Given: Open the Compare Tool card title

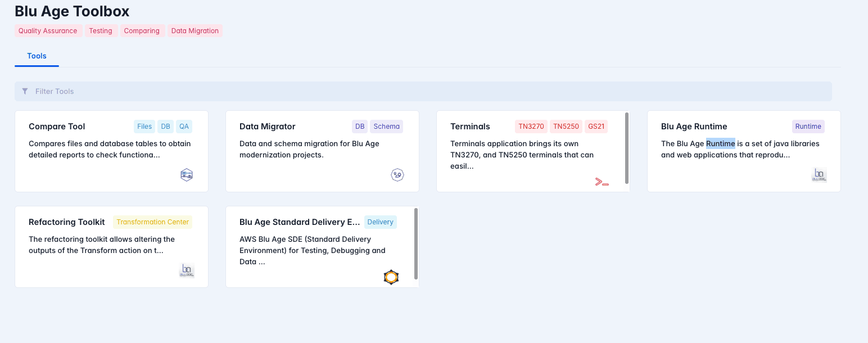Looking at the screenshot, I should pyautogui.click(x=57, y=127).
